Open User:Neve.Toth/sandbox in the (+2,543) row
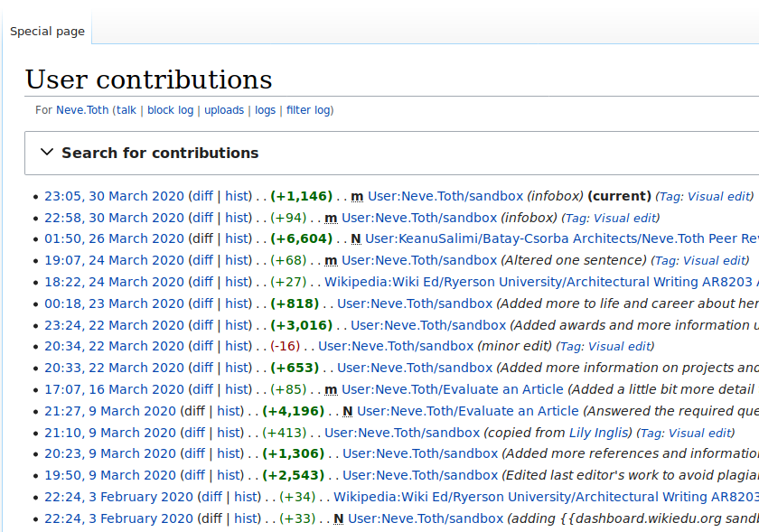Image resolution: width=759 pixels, height=532 pixels. click(x=420, y=475)
